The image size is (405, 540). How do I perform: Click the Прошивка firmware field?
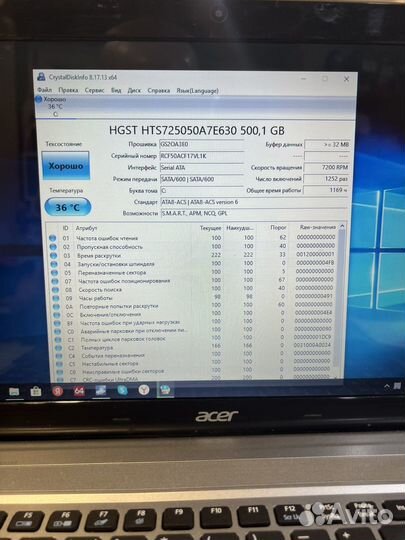pos(202,144)
